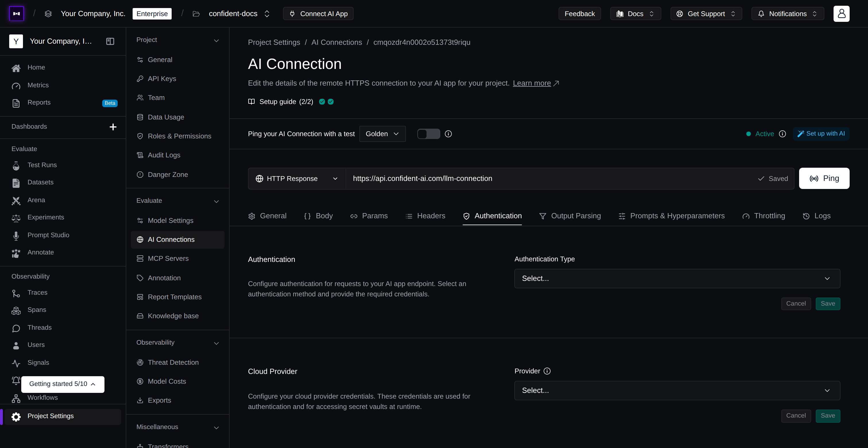Screen dimensions: 868x448
Task: Open the Authentication Type select dropdown
Action: [x=677, y=279]
